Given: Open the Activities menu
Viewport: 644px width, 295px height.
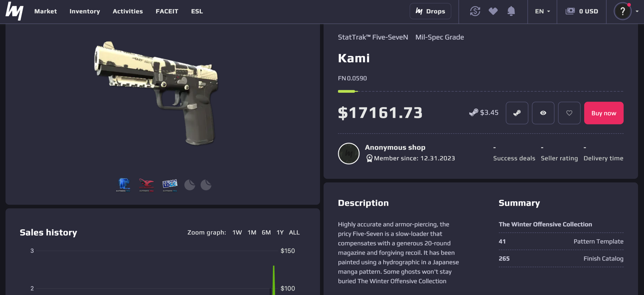Looking at the screenshot, I should click(x=128, y=11).
